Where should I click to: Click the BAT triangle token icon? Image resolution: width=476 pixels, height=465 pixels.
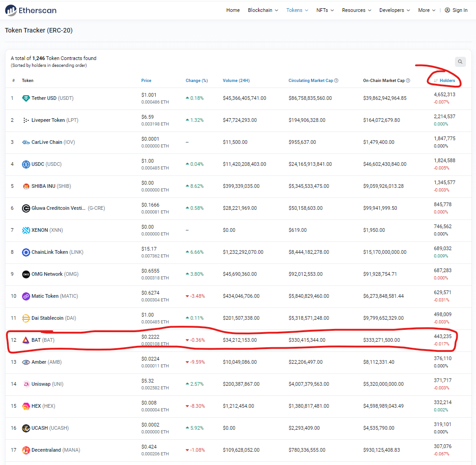click(x=26, y=340)
